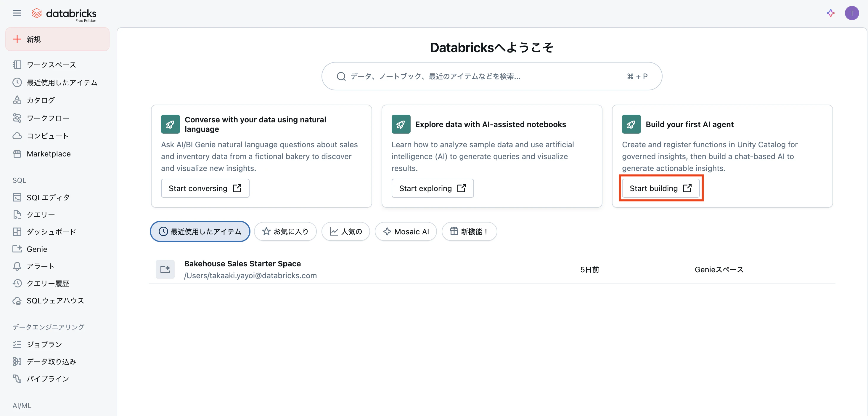
Task: Click the Genie icon in sidebar
Action: click(x=17, y=249)
